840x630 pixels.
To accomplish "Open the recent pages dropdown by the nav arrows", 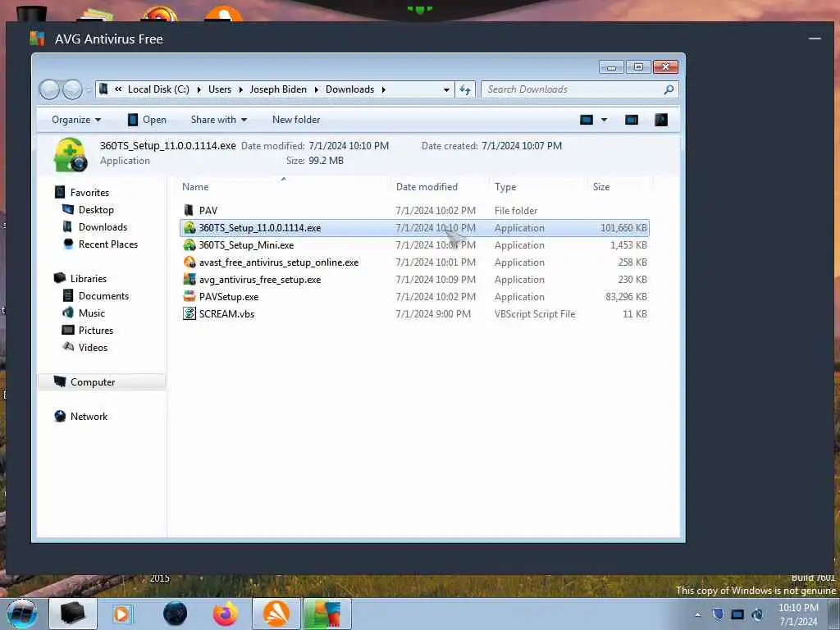I will pyautogui.click(x=88, y=90).
